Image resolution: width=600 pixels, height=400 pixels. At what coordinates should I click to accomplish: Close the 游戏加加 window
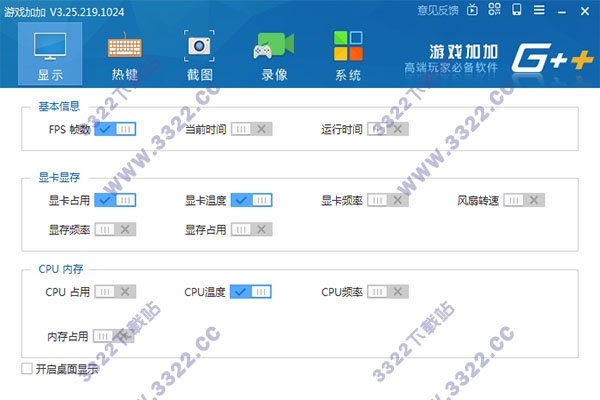[585, 11]
